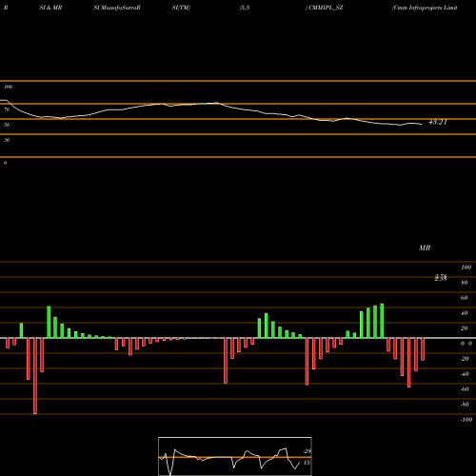Viewport: 476px width, 476px height.
Task: Click the 'SI(TM)' header label
Action: (181, 8)
